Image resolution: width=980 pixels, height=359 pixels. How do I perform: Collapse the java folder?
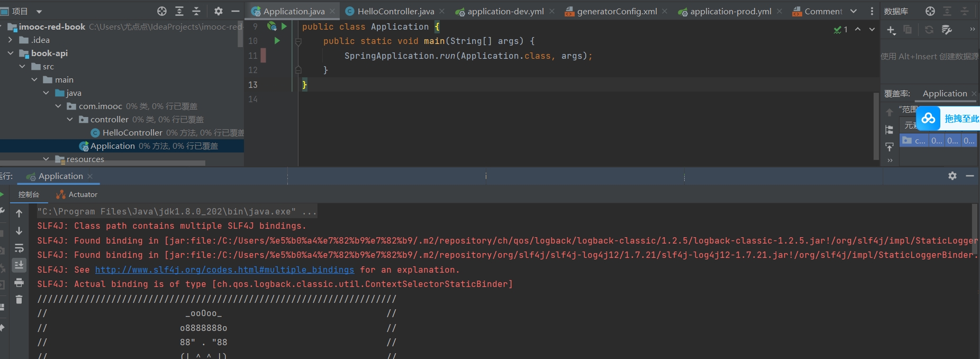[x=46, y=93]
